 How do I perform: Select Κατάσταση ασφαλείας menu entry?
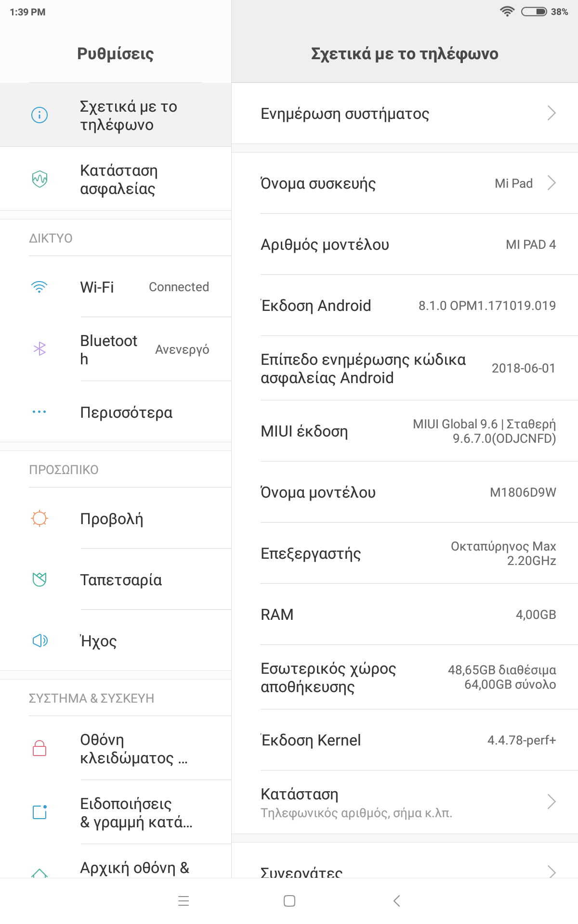tap(118, 179)
